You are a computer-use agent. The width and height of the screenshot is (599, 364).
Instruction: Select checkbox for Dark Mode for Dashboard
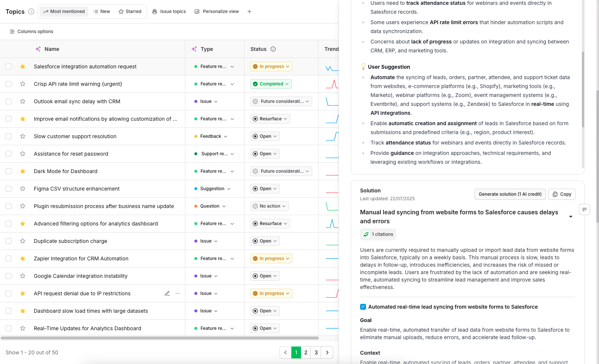coord(9,171)
